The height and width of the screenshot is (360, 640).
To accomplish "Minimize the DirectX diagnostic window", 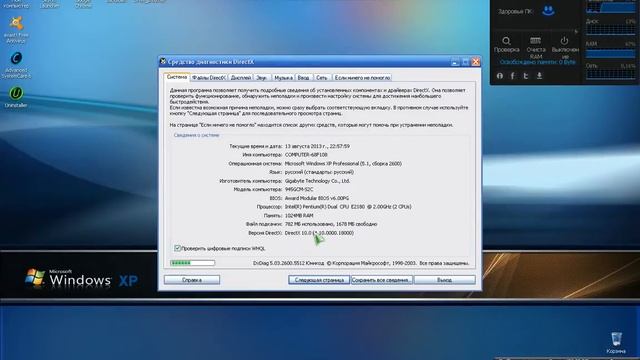I will 455,62.
